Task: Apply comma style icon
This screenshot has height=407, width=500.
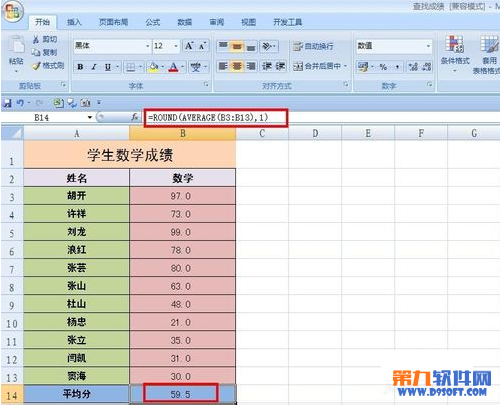Action: pyautogui.click(x=397, y=67)
